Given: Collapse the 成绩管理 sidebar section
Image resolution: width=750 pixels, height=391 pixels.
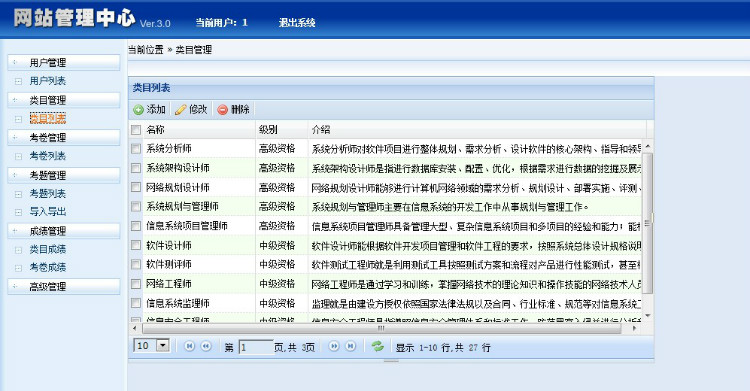Looking at the screenshot, I should pos(64,231).
